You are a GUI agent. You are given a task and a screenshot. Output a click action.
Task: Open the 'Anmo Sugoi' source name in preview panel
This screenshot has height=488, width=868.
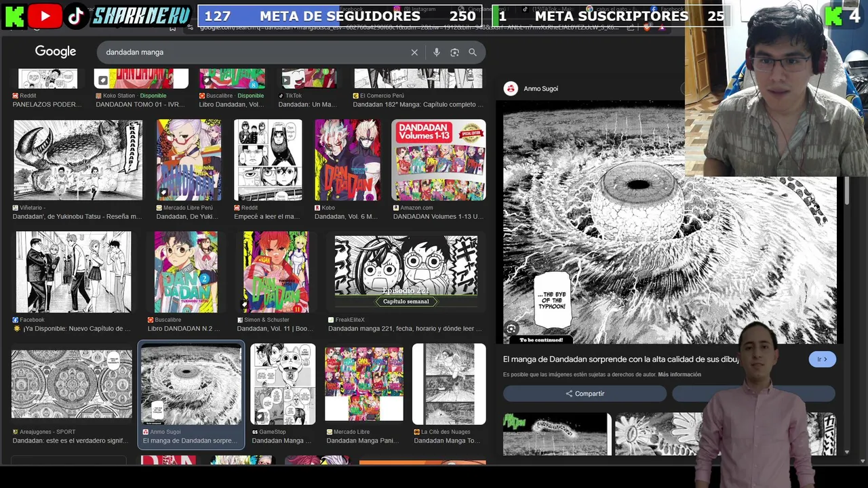click(540, 89)
